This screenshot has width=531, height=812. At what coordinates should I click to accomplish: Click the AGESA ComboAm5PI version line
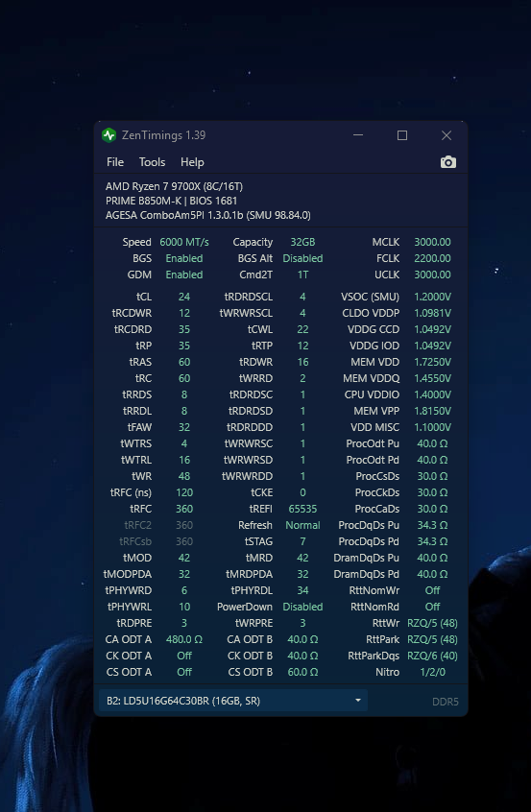208,215
